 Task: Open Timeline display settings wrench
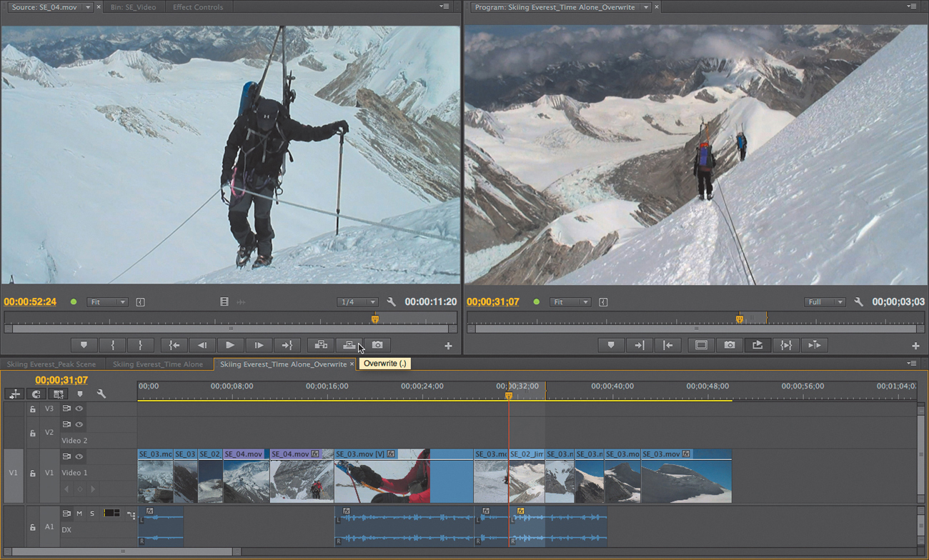tap(101, 394)
